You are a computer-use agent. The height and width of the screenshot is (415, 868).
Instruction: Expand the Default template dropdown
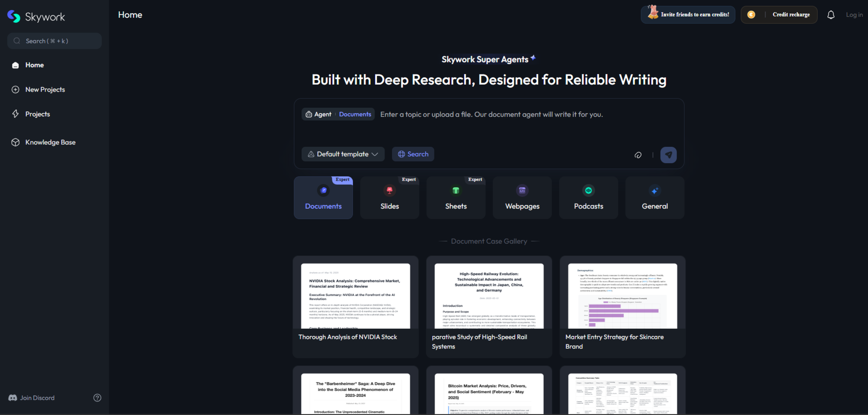(343, 154)
